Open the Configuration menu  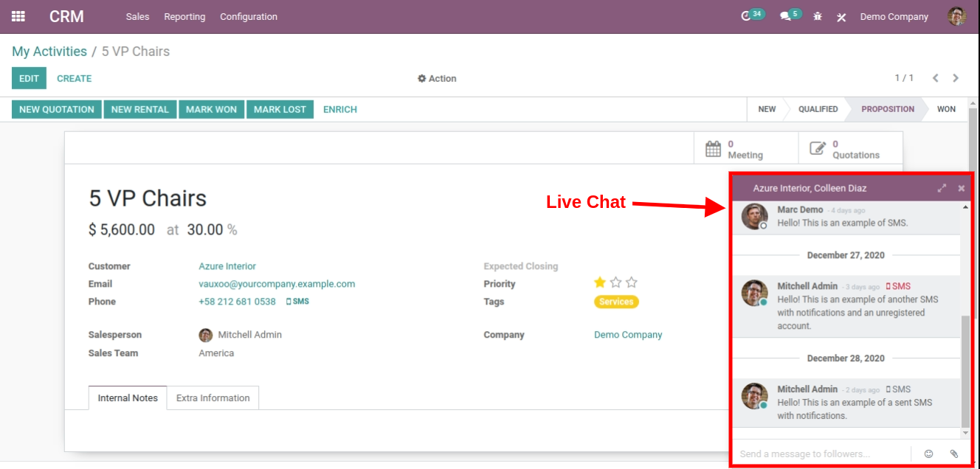(x=249, y=16)
